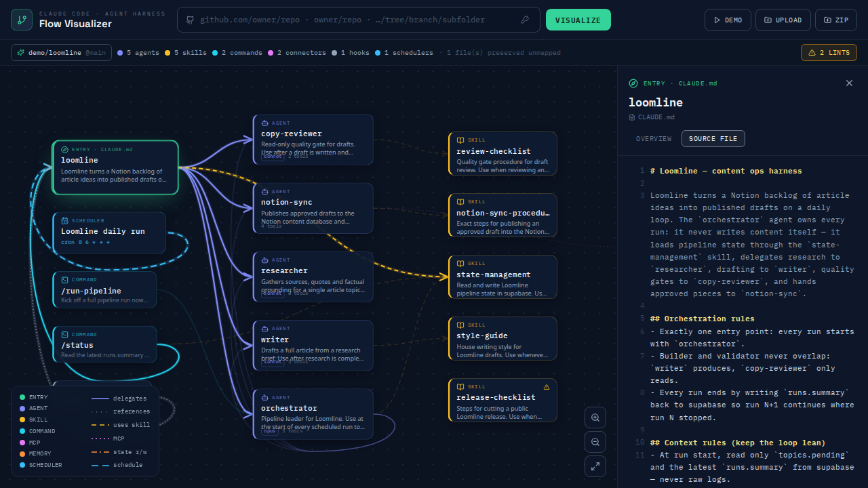Screen dimensions: 868x488
Task: Click the notion-sync-procedure skill book icon
Action: point(461,202)
